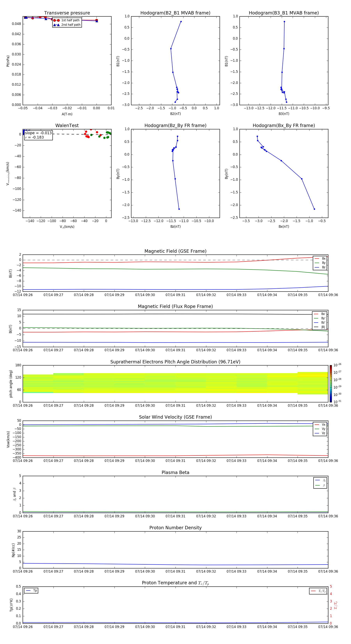Click the '07/14 09:26' tick under the Proton Temperature plot
Screen dimensions: 351x644
pyautogui.click(x=23, y=627)
